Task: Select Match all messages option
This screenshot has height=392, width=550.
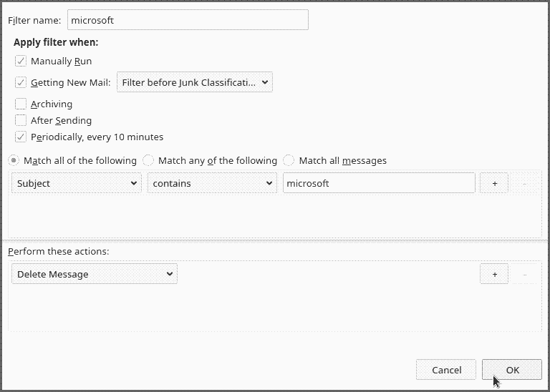Action: [289, 160]
